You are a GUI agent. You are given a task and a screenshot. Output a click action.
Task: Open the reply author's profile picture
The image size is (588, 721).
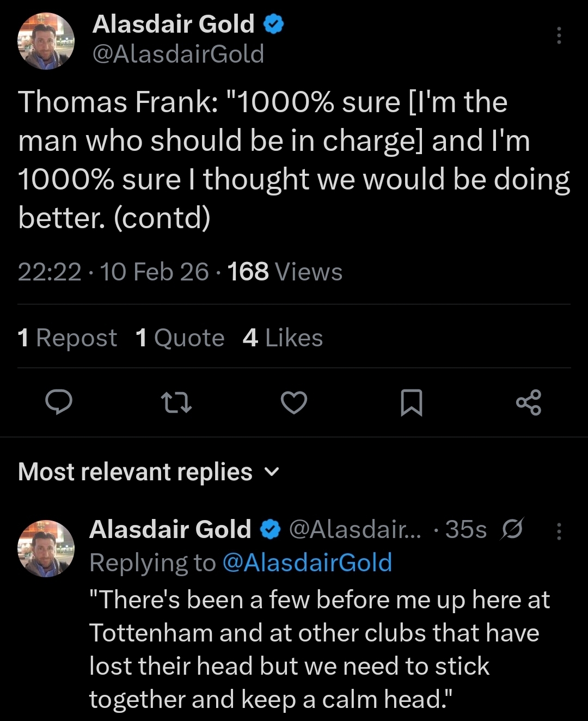46,548
